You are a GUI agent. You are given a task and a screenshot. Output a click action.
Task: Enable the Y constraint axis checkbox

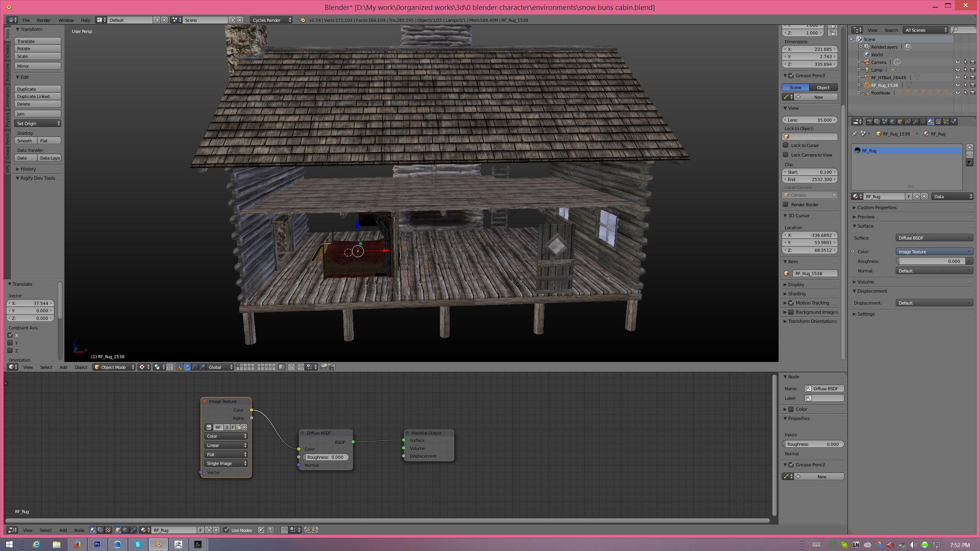10,343
